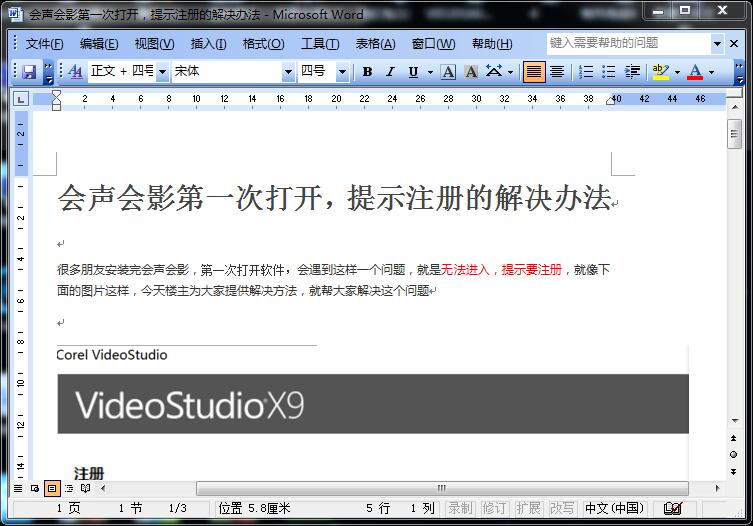This screenshot has width=753, height=526.
Task: Click horizontal scrollbar left arrow
Action: [103, 489]
